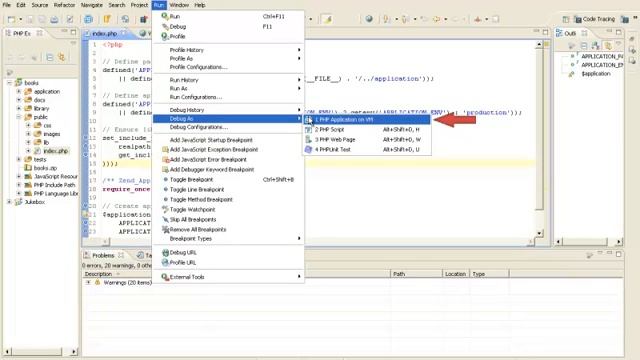Select Toggle Method Breakpoint entry
Screen dimensions: 640x360
(228, 200)
